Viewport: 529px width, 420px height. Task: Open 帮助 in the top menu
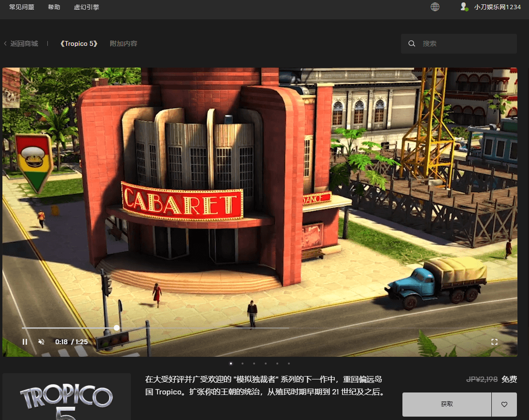54,7
